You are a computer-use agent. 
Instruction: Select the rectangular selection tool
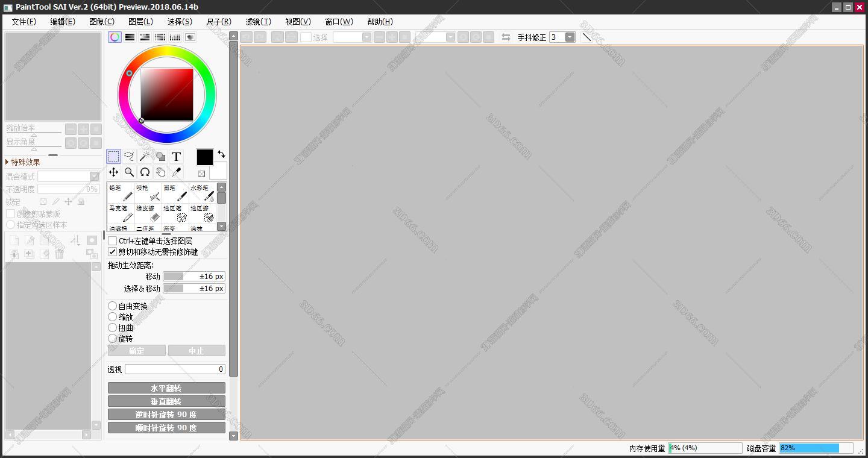pos(113,157)
